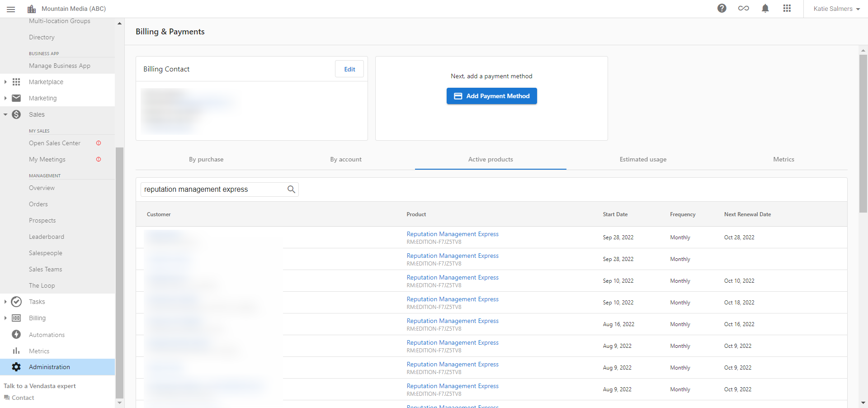
Task: Click the Frequency column header
Action: click(683, 214)
